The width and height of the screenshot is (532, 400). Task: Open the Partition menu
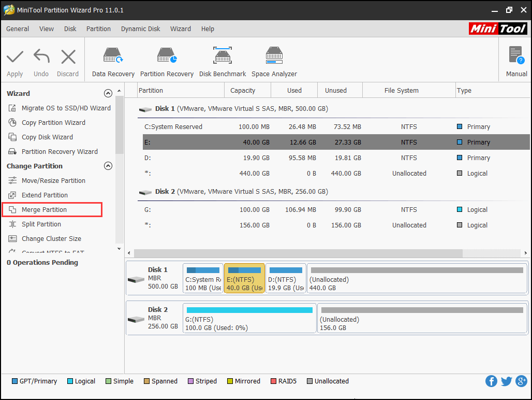(x=98, y=29)
